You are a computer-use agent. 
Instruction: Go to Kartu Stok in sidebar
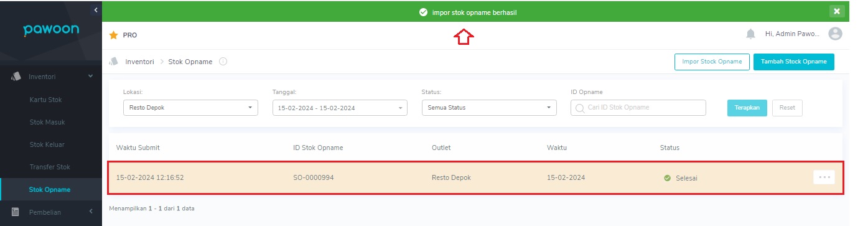pyautogui.click(x=45, y=100)
